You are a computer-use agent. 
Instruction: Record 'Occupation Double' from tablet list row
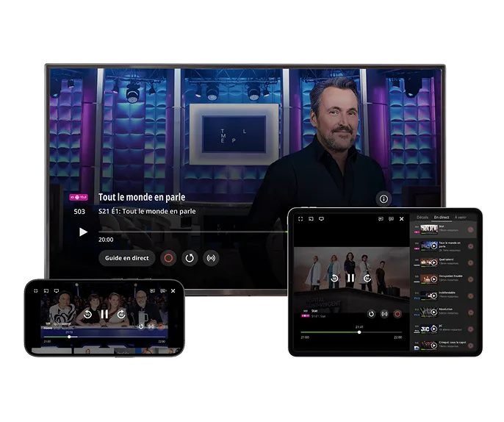click(470, 279)
